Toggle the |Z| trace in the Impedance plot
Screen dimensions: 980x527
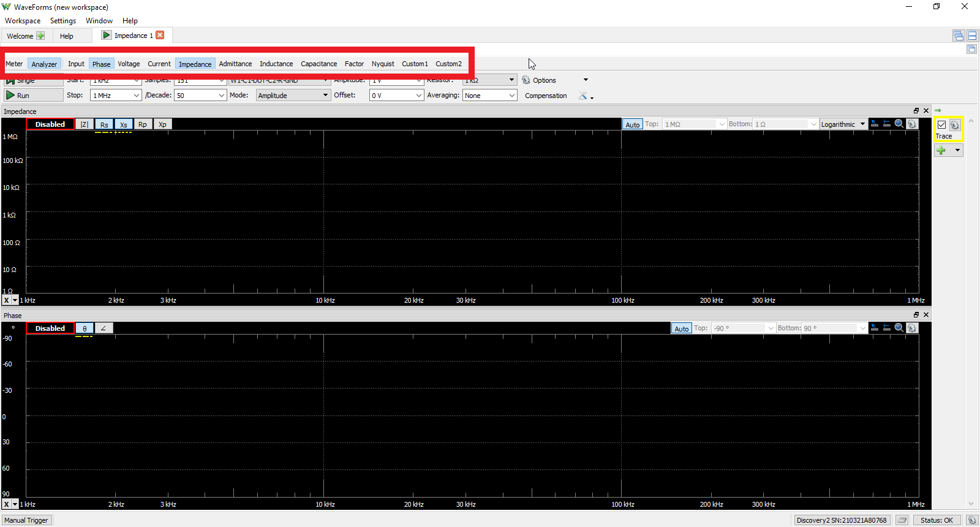tap(85, 124)
